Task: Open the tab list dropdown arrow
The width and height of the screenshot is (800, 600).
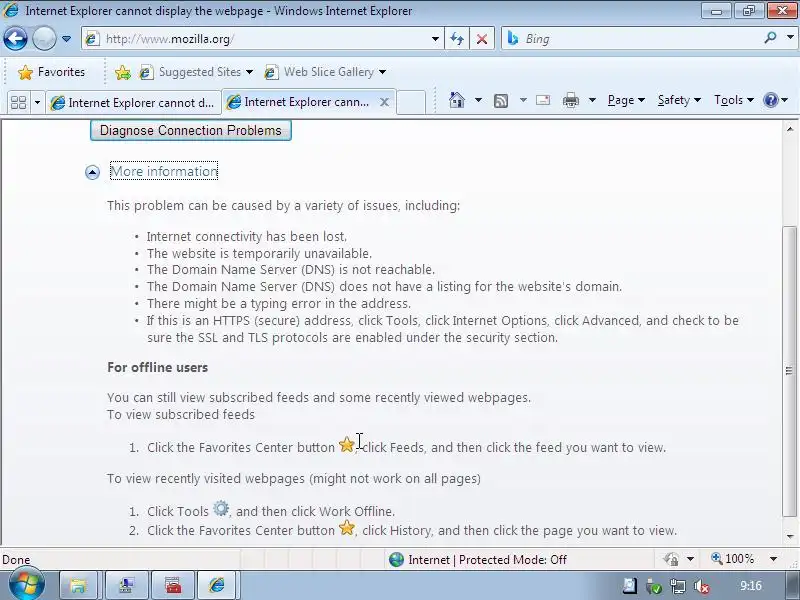Action: tap(37, 103)
